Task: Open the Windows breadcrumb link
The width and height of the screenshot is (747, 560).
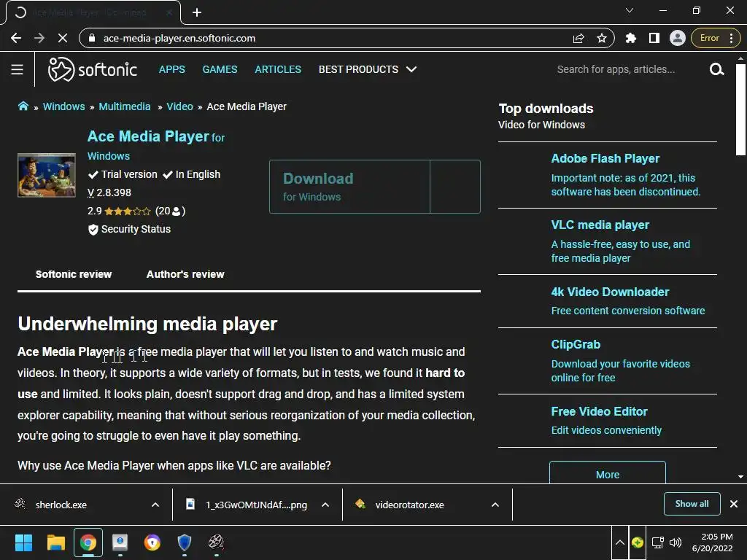Action: [64, 106]
